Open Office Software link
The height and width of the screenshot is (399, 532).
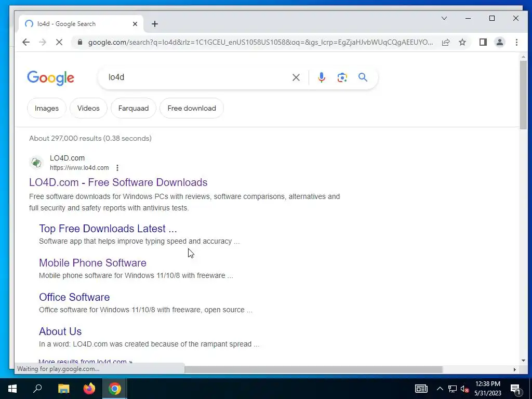coord(74,297)
